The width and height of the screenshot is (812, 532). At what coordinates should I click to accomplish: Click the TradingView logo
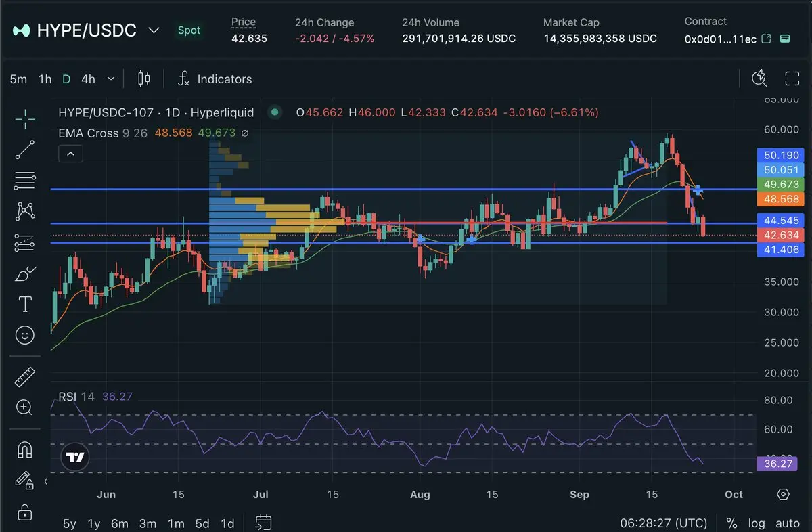point(75,458)
